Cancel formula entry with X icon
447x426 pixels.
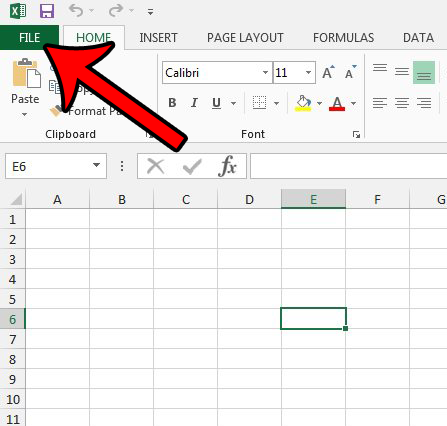pos(156,166)
